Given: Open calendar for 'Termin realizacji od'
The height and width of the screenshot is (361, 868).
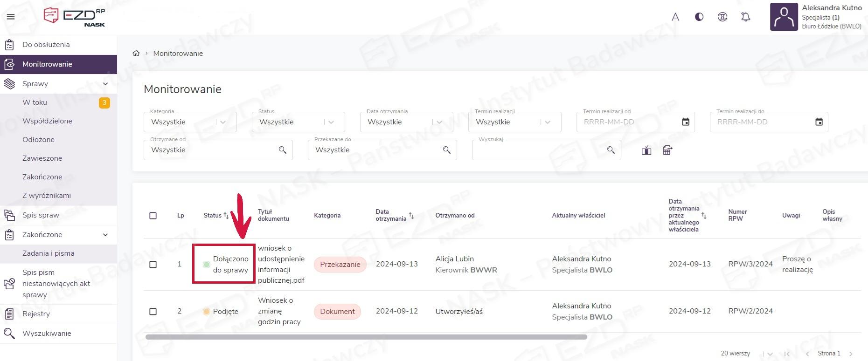Looking at the screenshot, I should coord(685,122).
